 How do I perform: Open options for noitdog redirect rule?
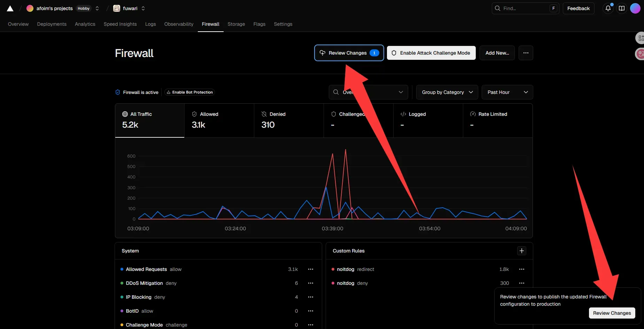[x=521, y=269]
